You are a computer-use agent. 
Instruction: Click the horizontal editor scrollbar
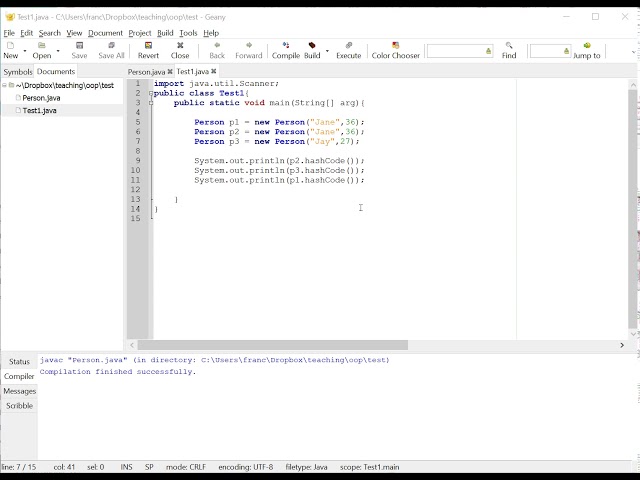coord(272,345)
